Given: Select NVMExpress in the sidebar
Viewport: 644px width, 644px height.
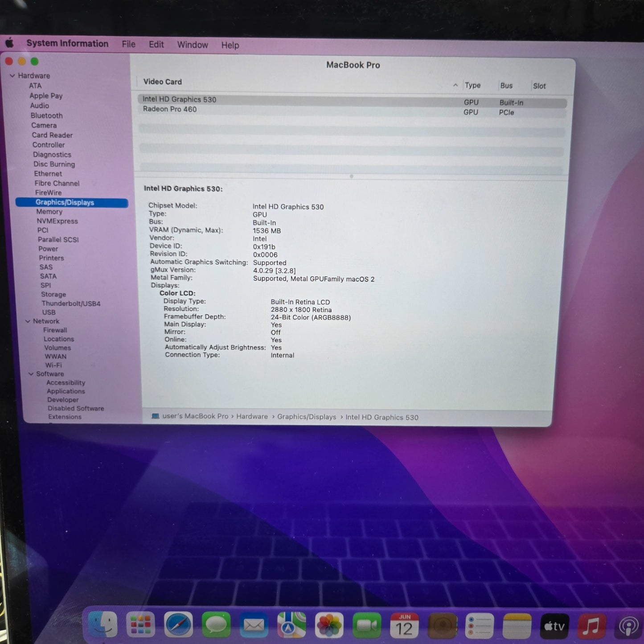Looking at the screenshot, I should click(x=57, y=221).
